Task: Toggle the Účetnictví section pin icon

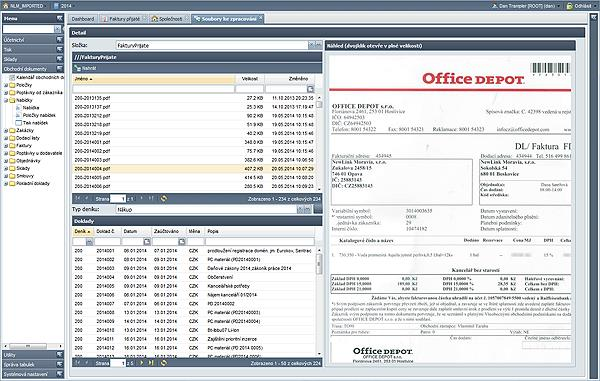Action: (60, 39)
